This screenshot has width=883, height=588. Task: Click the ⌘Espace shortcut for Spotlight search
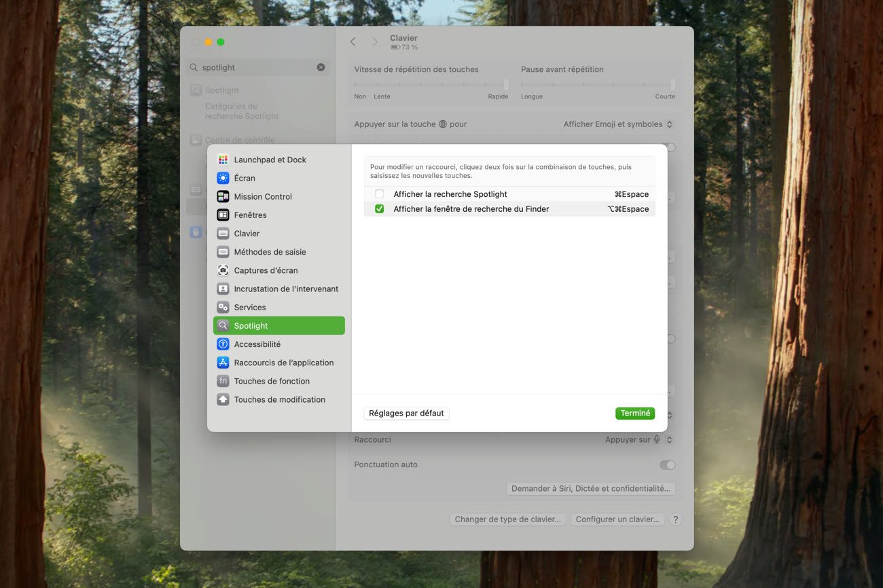[632, 194]
